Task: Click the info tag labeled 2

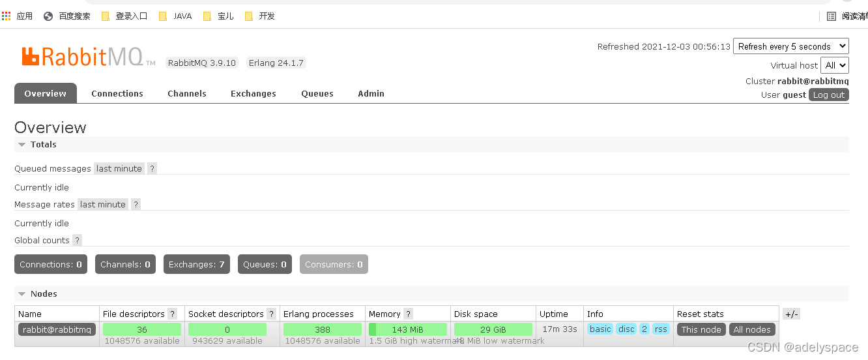Action: [x=644, y=329]
